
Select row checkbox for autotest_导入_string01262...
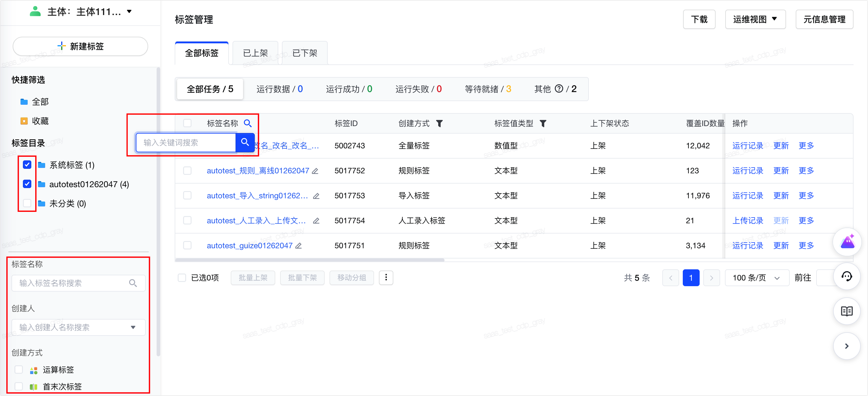point(187,196)
